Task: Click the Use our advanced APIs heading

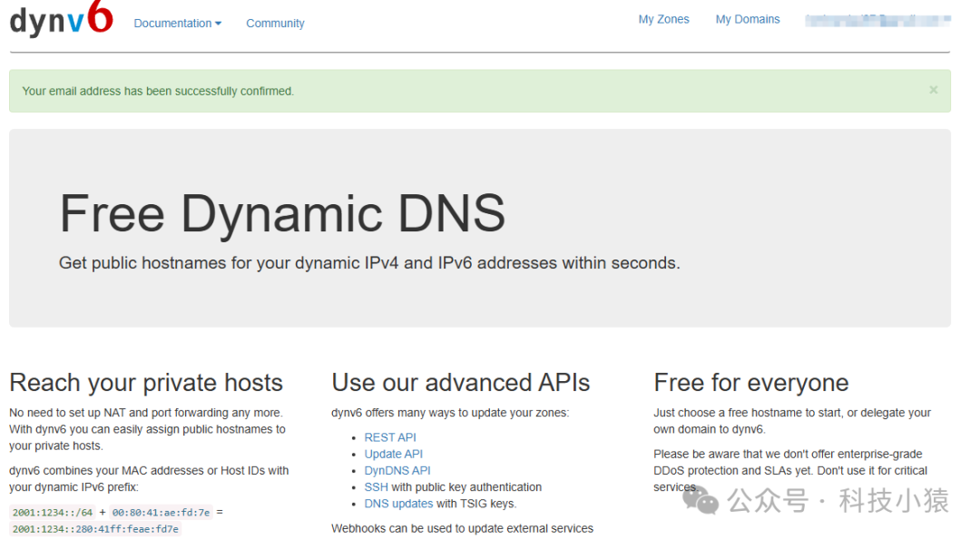Action: tap(461, 382)
